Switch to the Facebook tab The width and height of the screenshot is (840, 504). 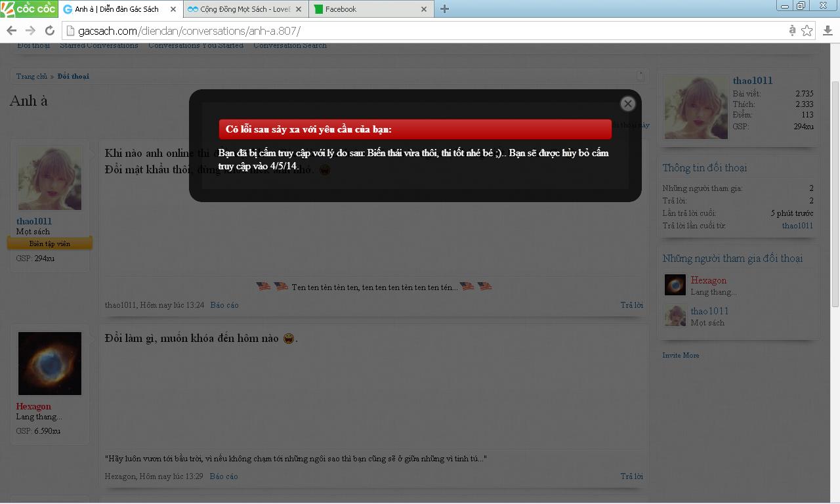(x=371, y=9)
